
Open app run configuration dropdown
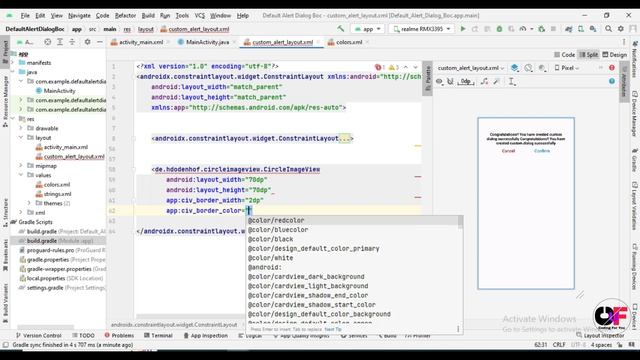pyautogui.click(x=368, y=29)
